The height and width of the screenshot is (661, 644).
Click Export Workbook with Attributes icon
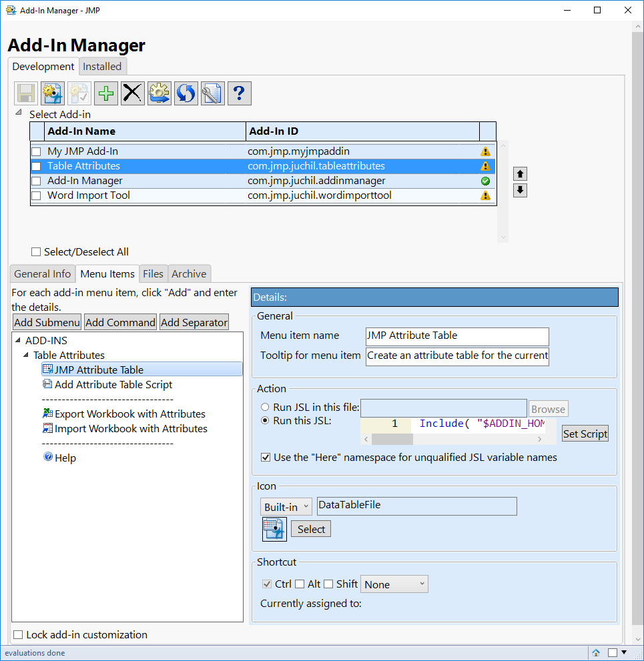tap(47, 414)
